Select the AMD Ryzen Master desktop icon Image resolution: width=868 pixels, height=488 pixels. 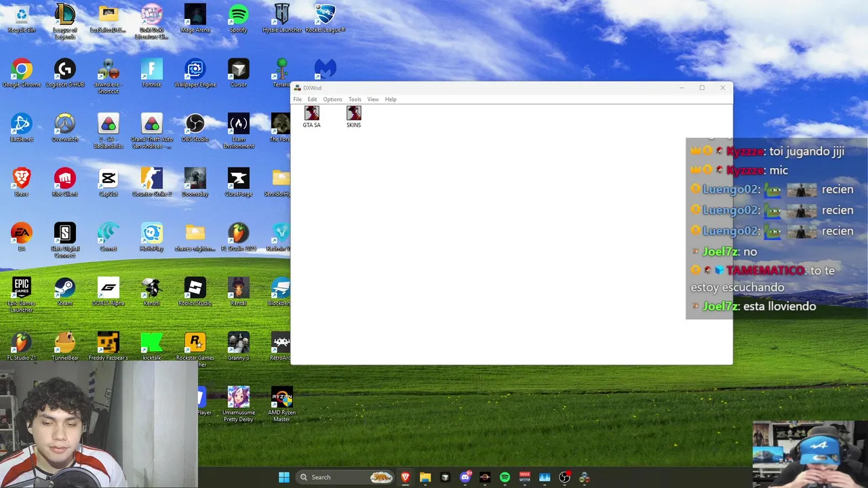[282, 404]
